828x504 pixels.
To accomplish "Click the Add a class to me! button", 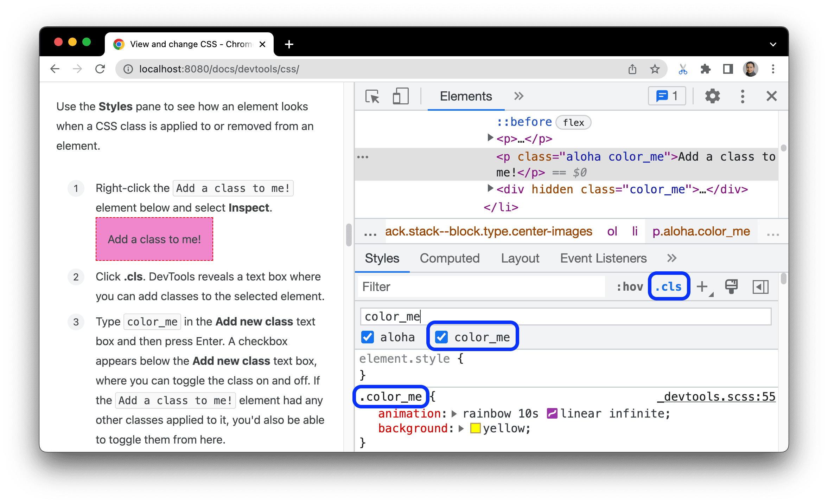I will [x=154, y=239].
